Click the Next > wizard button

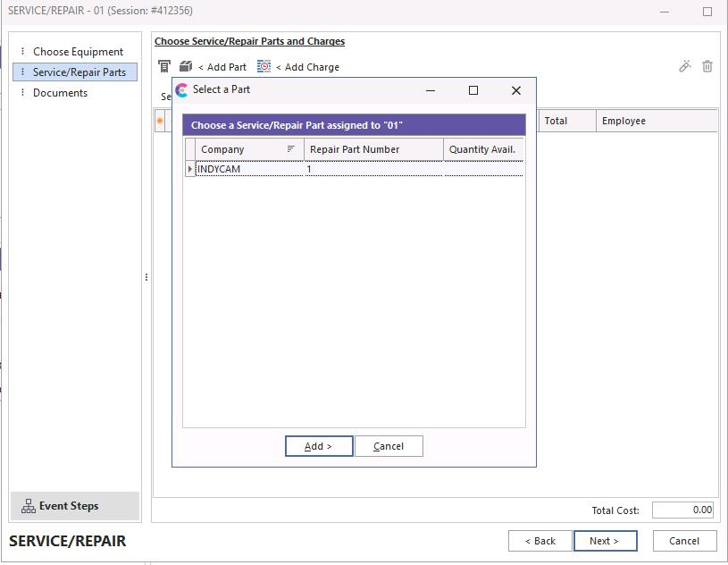pos(605,541)
